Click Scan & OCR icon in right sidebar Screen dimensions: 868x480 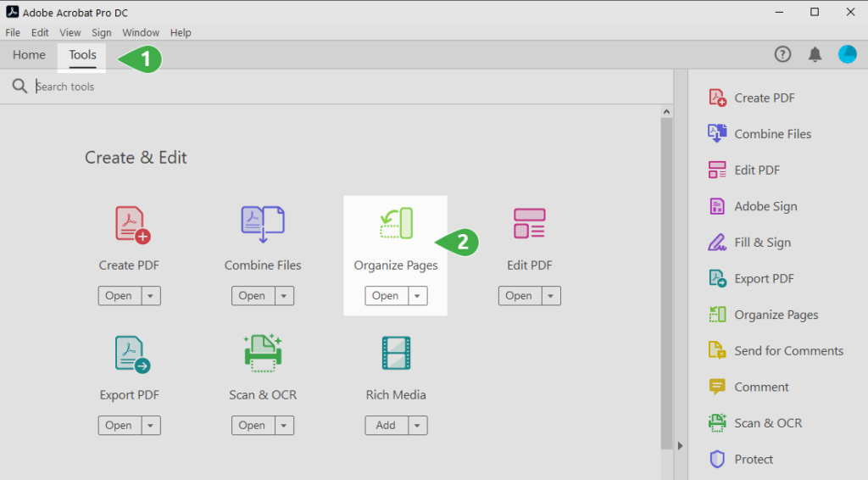(x=717, y=423)
